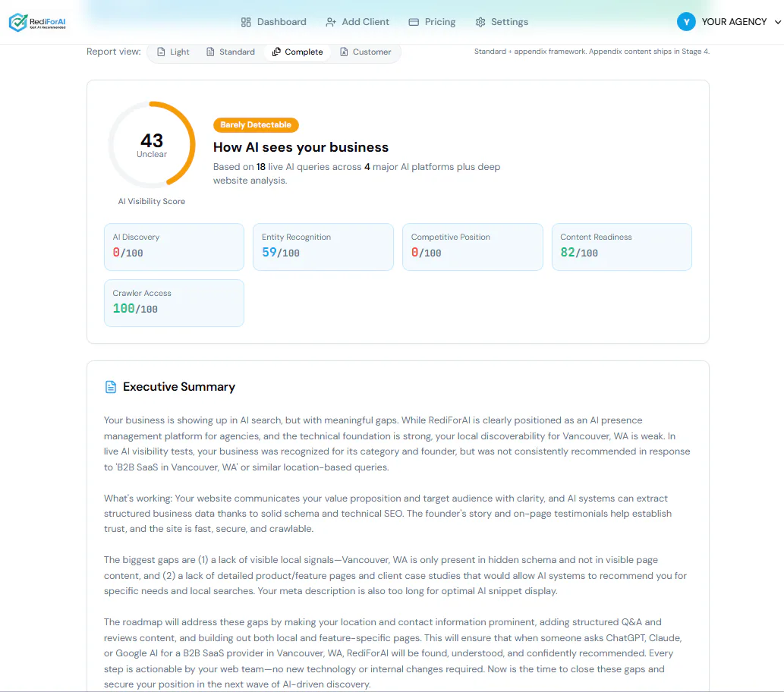Select the Complete report view
This screenshot has height=692, width=784.
click(x=298, y=52)
